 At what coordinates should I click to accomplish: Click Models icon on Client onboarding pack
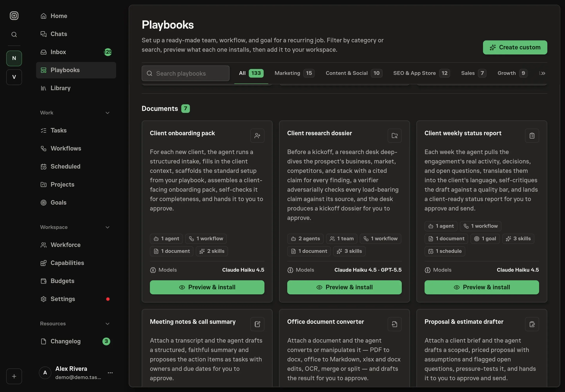pyautogui.click(x=153, y=270)
